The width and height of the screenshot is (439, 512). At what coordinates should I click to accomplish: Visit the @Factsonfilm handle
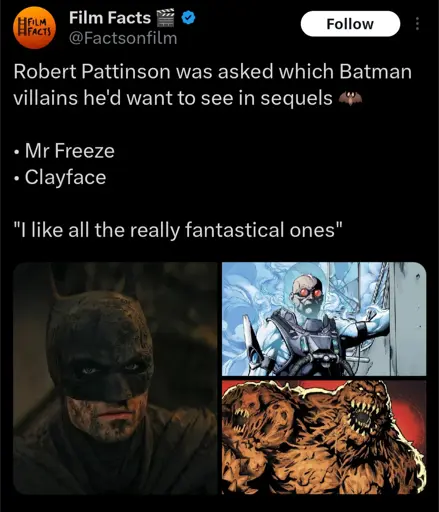click(123, 38)
